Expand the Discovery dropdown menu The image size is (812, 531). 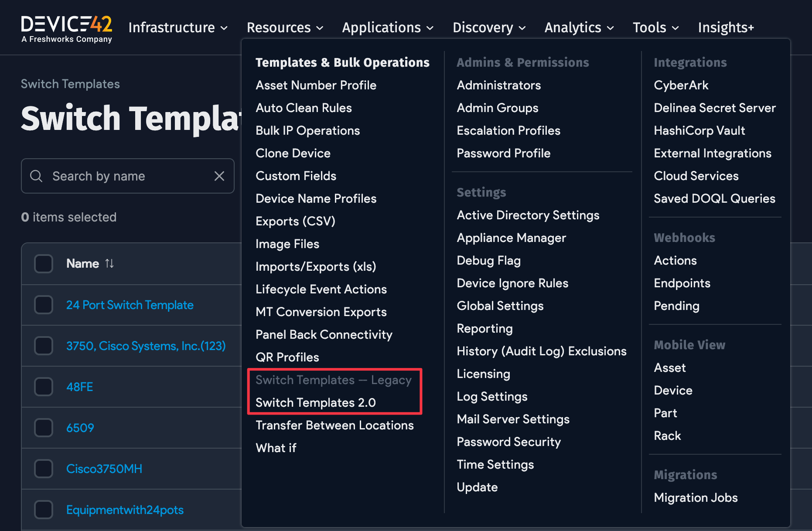point(489,27)
